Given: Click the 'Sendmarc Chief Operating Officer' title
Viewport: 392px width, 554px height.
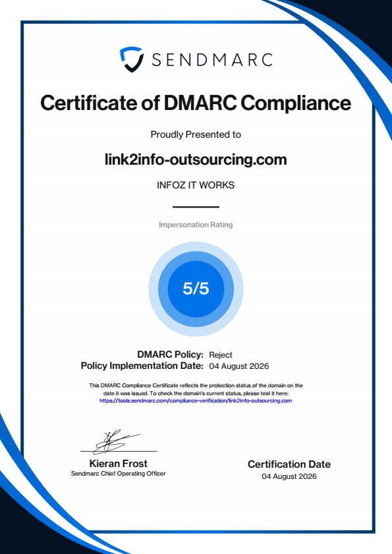Looking at the screenshot, I should (x=118, y=474).
